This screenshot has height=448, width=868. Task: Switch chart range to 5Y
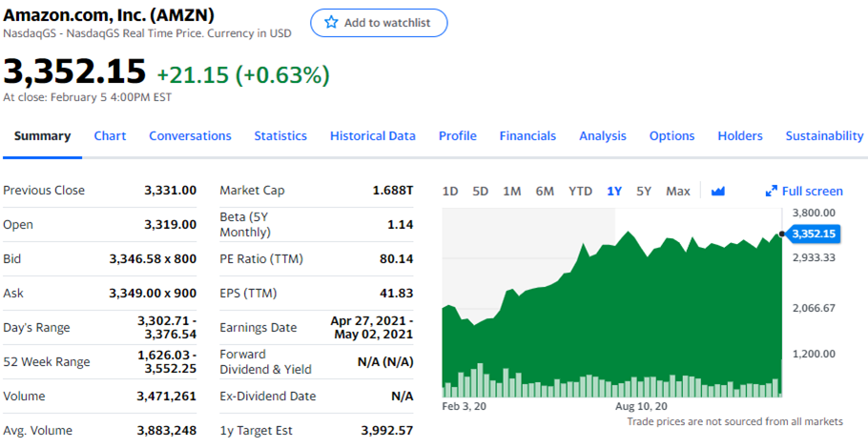(644, 192)
